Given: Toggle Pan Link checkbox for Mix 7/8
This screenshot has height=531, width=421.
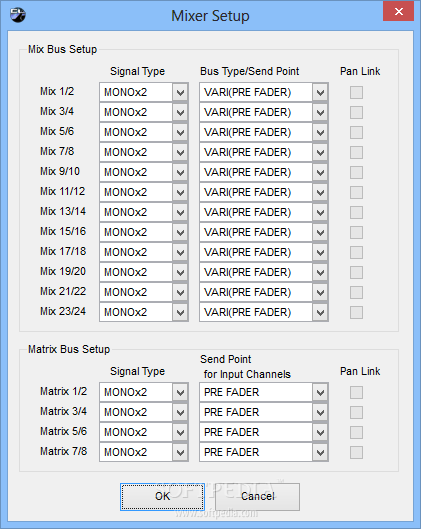Looking at the screenshot, I should 356,152.
